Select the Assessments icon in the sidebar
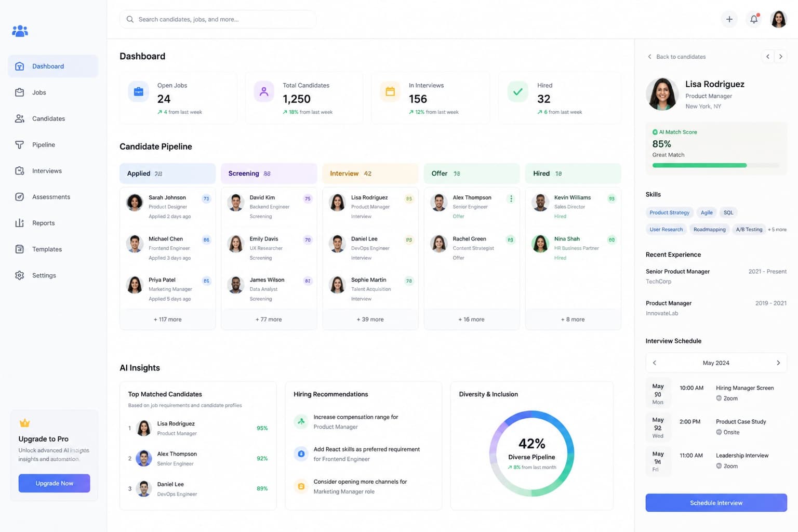The height and width of the screenshot is (532, 798). click(19, 197)
